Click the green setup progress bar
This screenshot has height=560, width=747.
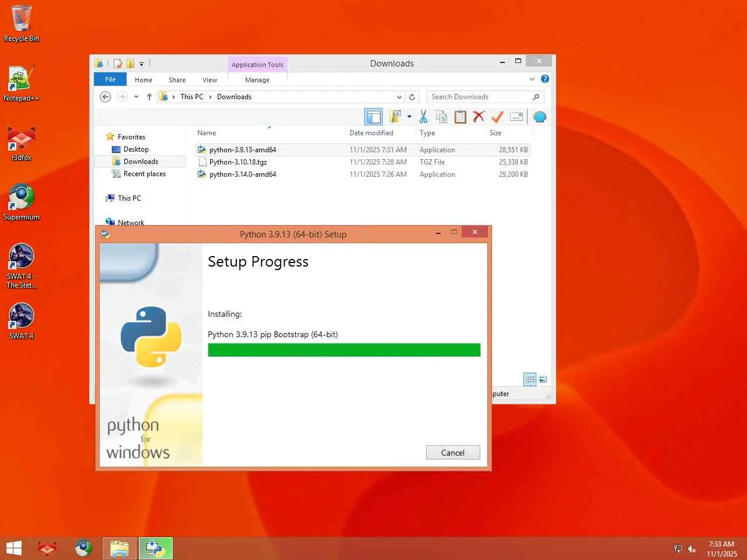pos(344,350)
